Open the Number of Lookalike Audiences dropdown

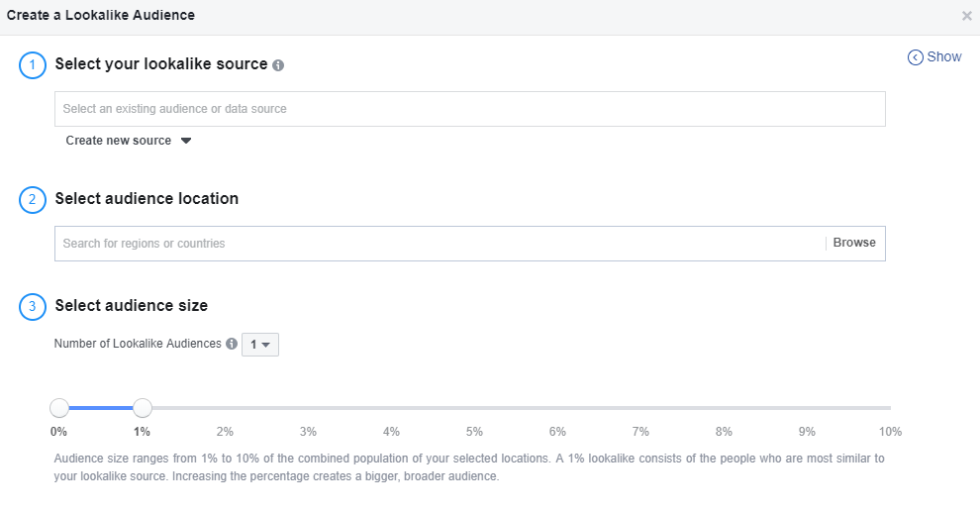tap(260, 345)
